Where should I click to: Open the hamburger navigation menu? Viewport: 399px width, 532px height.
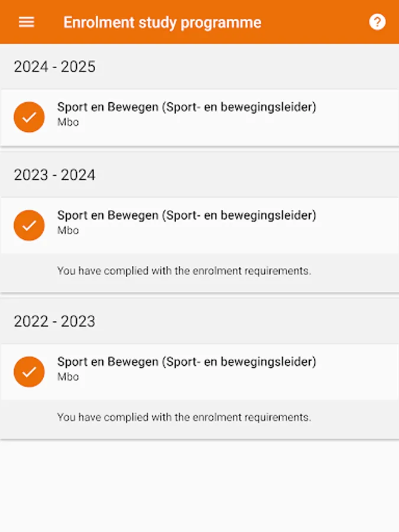tap(27, 22)
